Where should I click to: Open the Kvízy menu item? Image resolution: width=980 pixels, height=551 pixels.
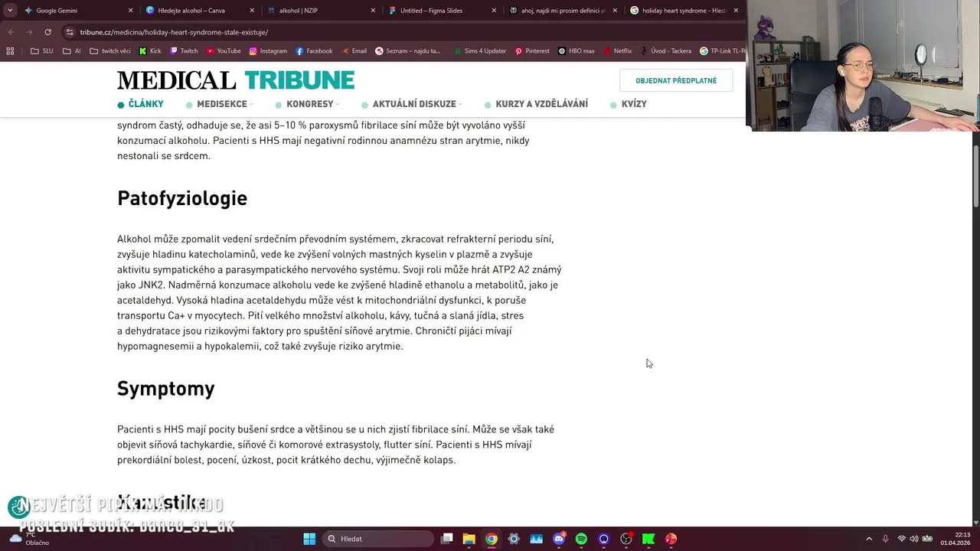pos(629,104)
